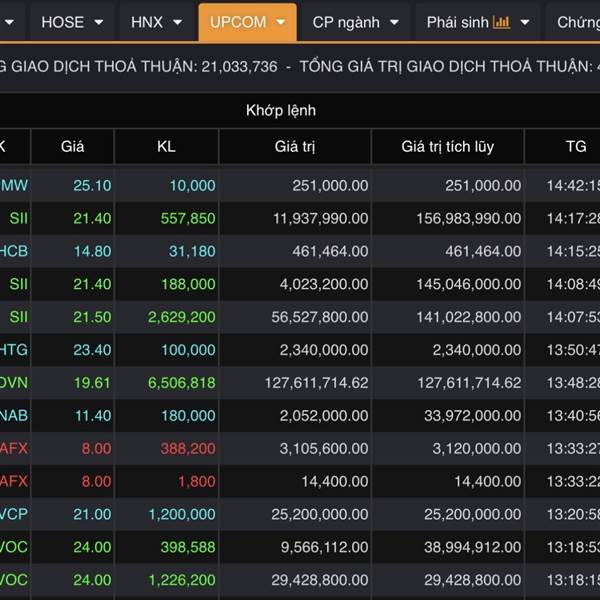
Task: Sort by the TG time column header
Action: 575,147
